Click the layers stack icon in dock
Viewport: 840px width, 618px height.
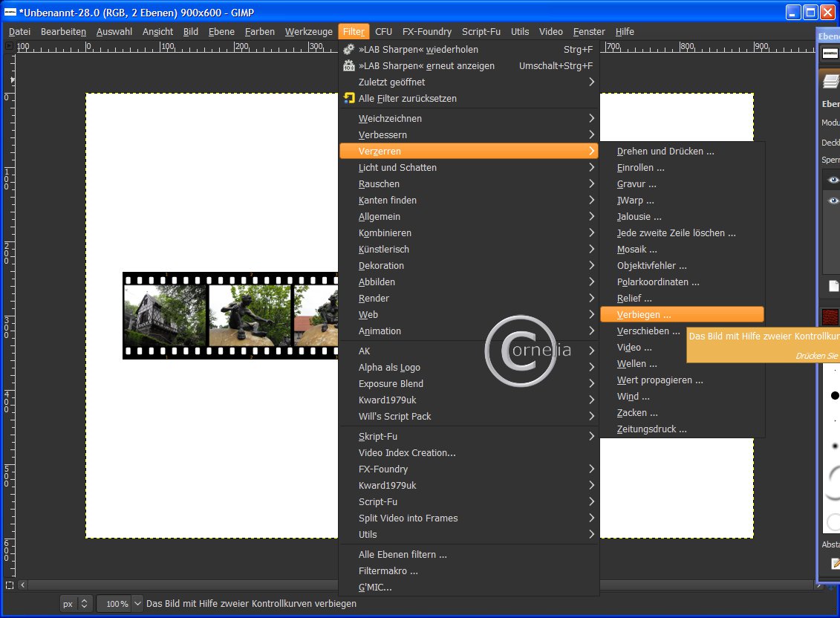tap(830, 81)
